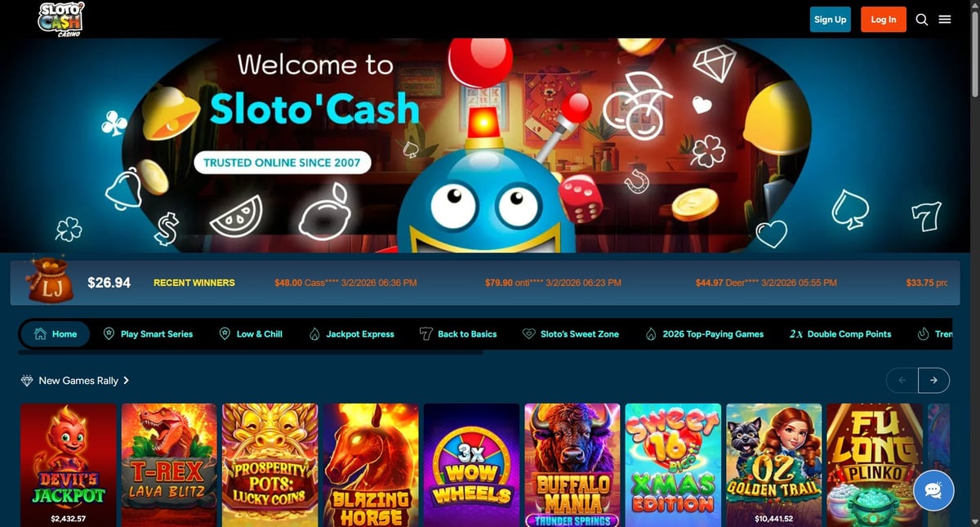Open the Oz Golden Trail game thumbnail
980x527 pixels.
coord(774,465)
